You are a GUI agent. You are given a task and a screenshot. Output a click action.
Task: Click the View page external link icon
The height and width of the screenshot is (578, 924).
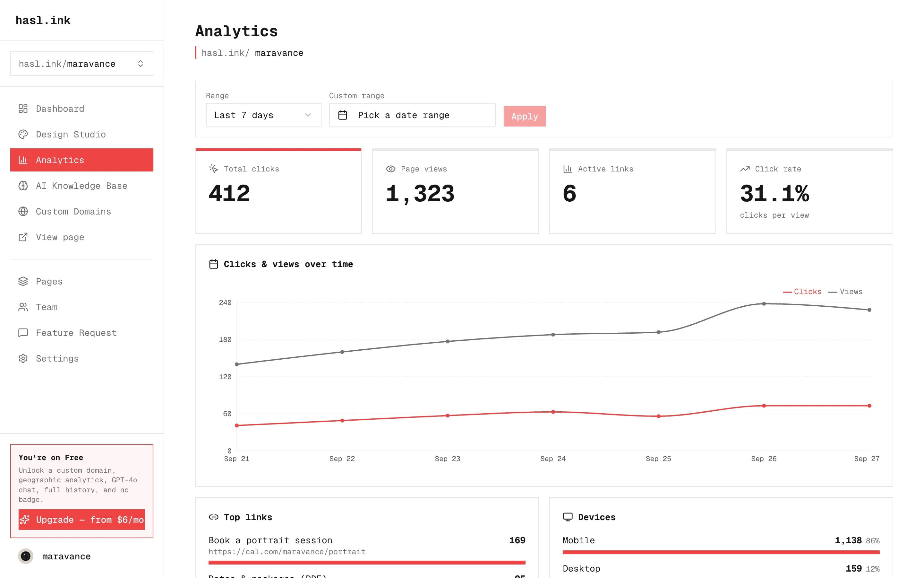click(23, 237)
